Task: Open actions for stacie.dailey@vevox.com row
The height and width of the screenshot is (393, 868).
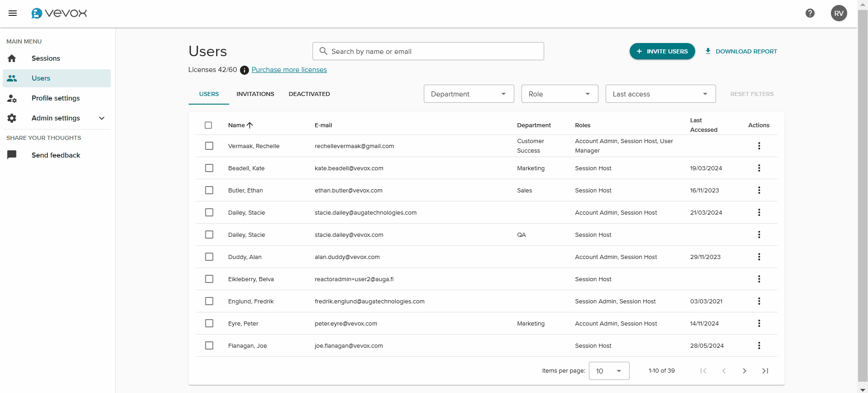Action: (759, 235)
